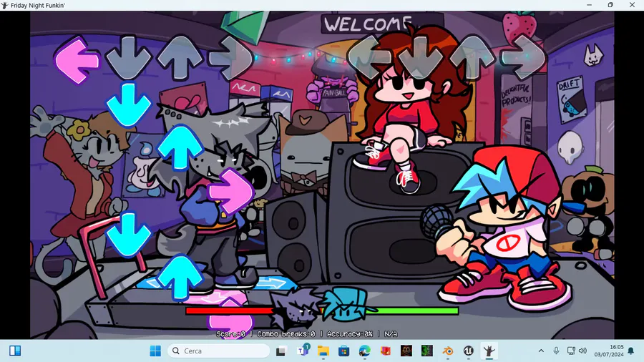The image size is (644, 362).
Task: Click the Cerca search box
Action: (218, 351)
